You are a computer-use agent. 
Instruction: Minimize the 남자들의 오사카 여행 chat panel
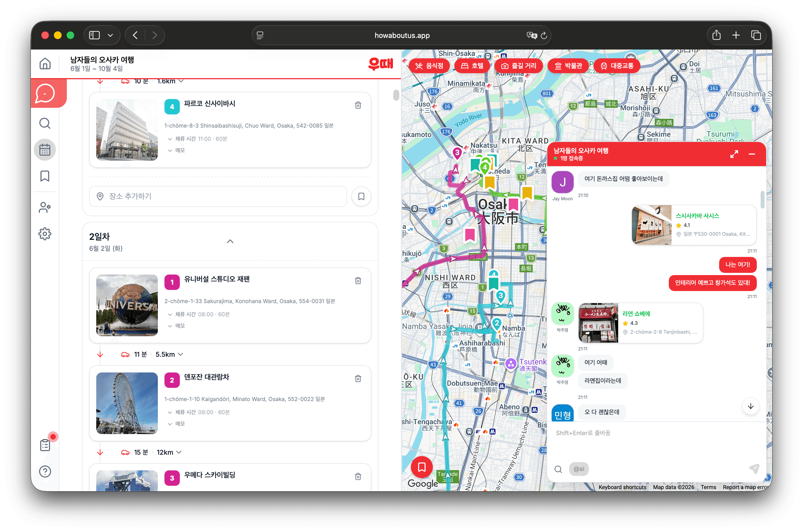pos(752,154)
